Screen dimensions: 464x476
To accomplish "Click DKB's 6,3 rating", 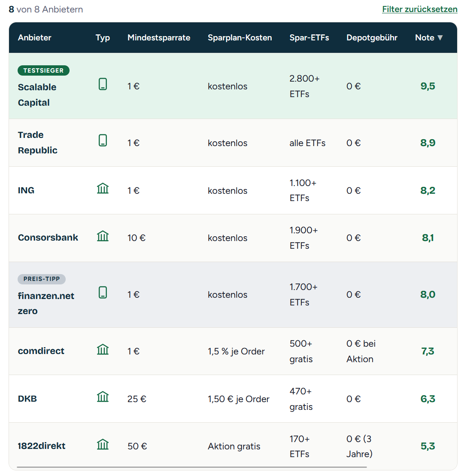I will [x=428, y=399].
